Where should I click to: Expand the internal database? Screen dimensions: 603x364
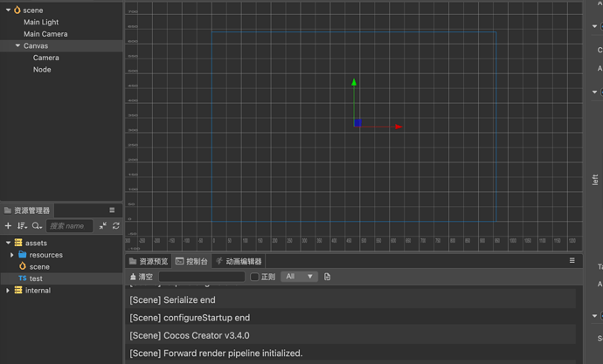click(x=8, y=291)
